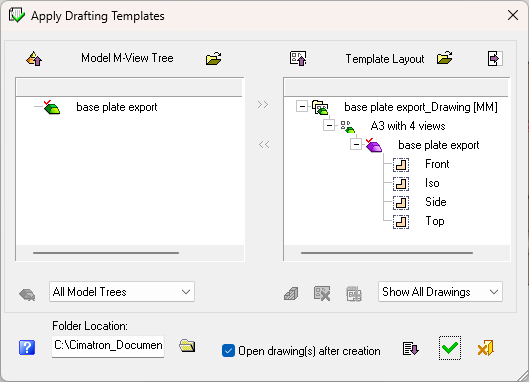The image size is (529, 382).
Task: Collapse the A3 with 4 views node
Action: pyautogui.click(x=329, y=126)
